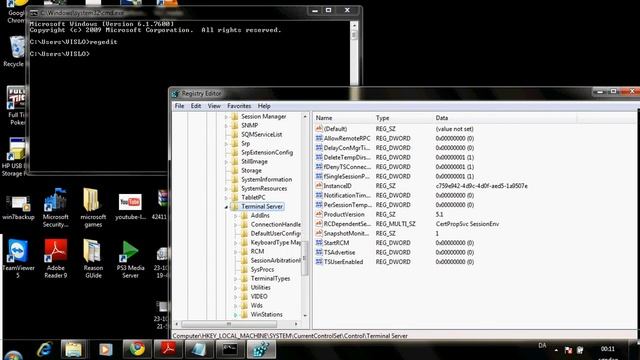Screen dimensions: 640x360
Task: Open the File menu in Registry Editor
Action: click(x=179, y=106)
